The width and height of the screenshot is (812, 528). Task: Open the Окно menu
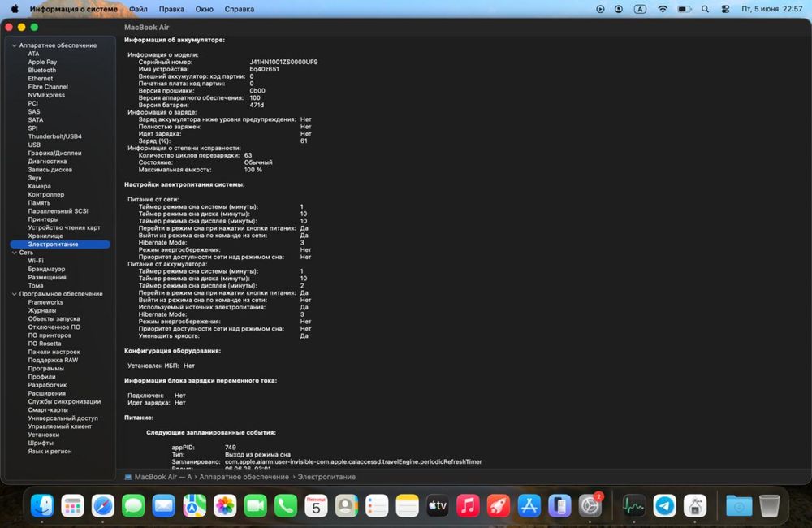point(204,9)
